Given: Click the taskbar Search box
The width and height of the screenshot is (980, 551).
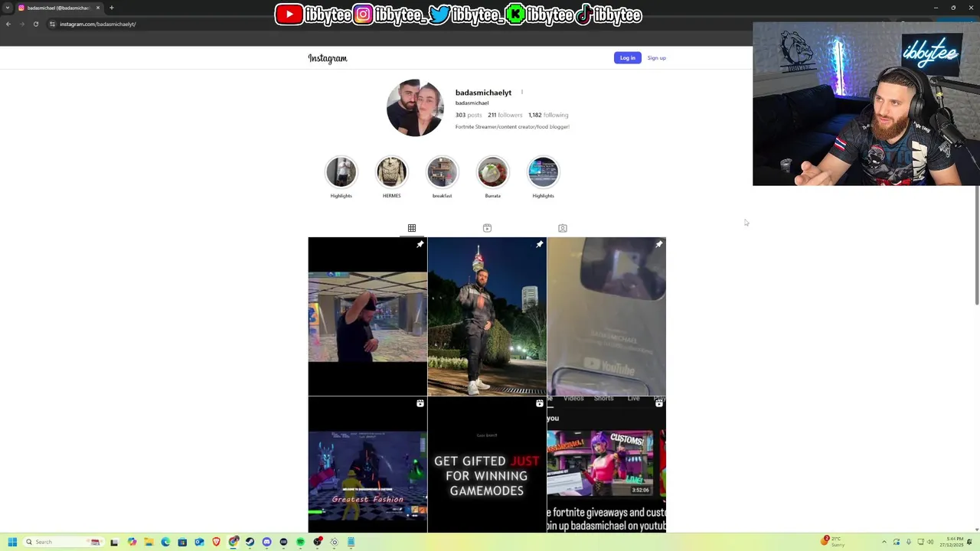Looking at the screenshot, I should pos(63,542).
